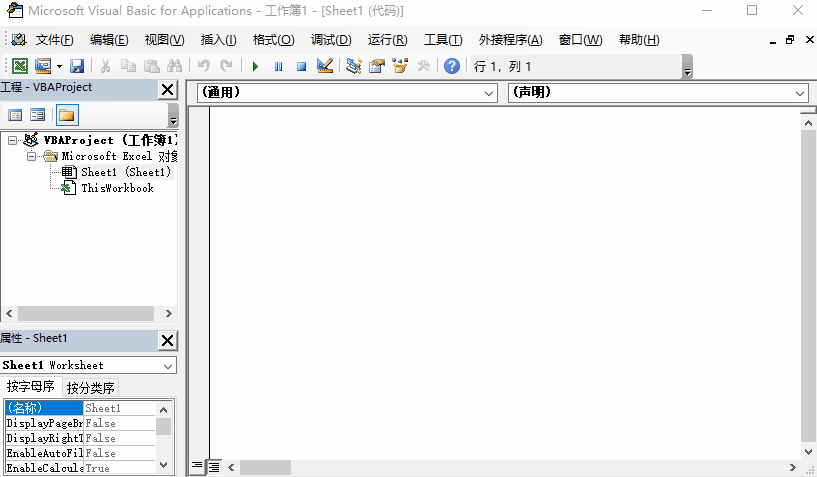Minimize the inner code window

point(773,41)
